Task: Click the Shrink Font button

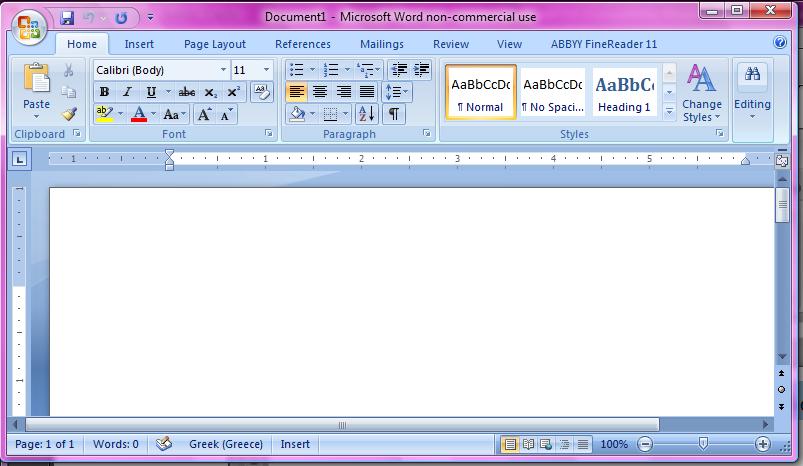Action: click(x=226, y=114)
